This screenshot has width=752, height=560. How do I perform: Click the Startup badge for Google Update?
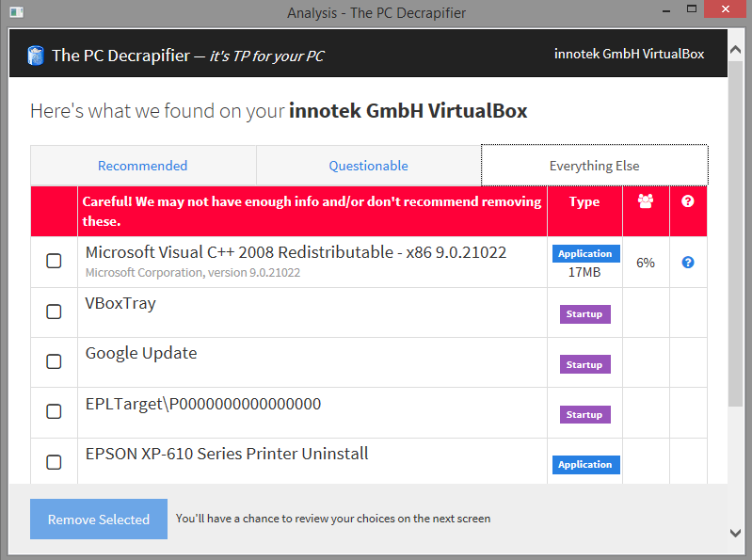coord(585,364)
